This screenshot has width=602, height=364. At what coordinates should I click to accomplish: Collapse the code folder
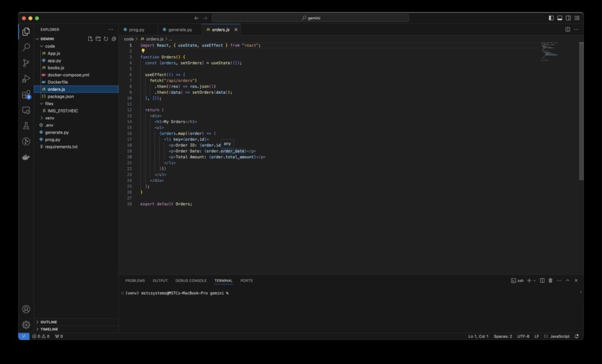42,46
